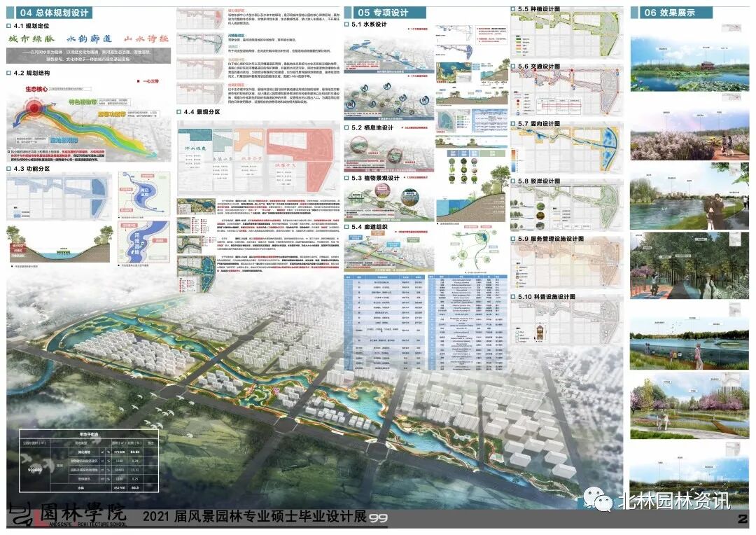
Task: Open the 5.5 planting design map
Action: point(567,35)
